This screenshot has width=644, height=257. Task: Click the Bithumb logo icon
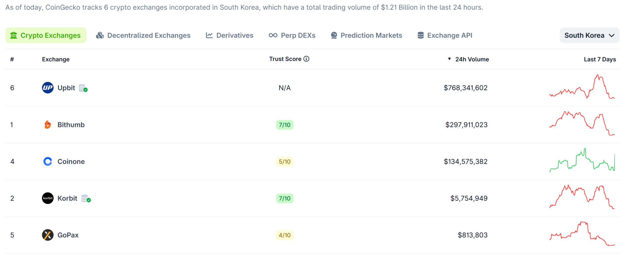pyautogui.click(x=48, y=124)
